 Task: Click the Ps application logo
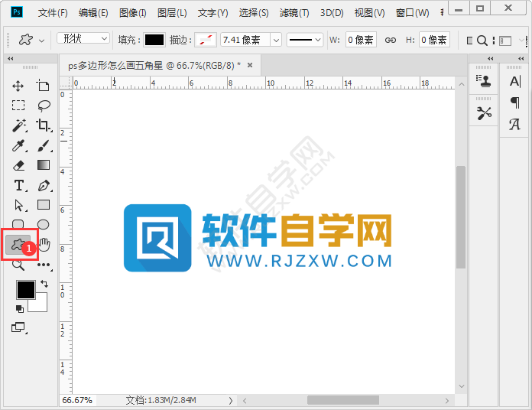(x=17, y=12)
